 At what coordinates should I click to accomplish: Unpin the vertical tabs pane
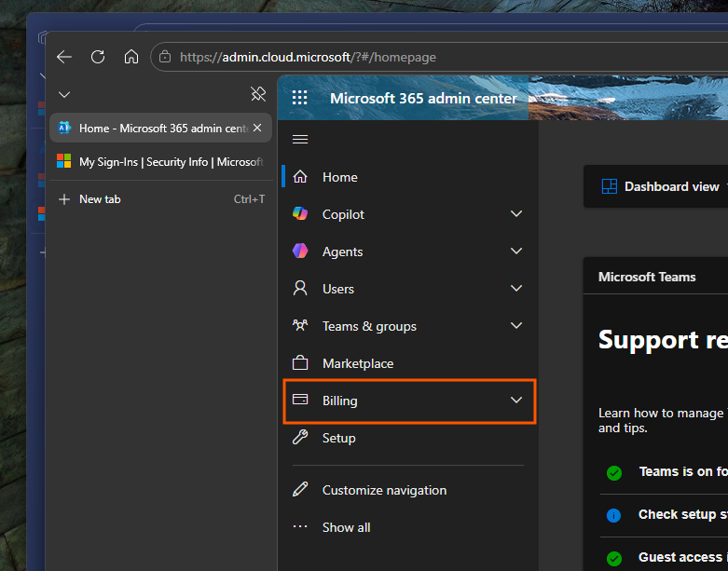pyautogui.click(x=258, y=94)
